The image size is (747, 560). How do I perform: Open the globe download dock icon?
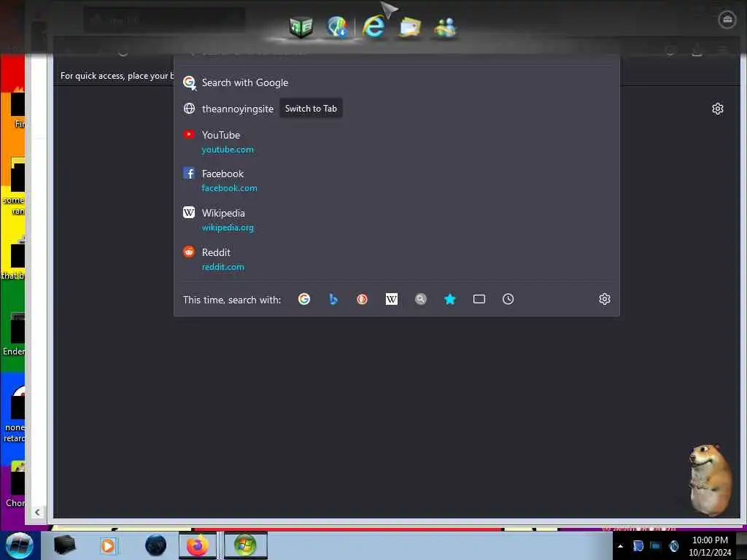click(337, 27)
